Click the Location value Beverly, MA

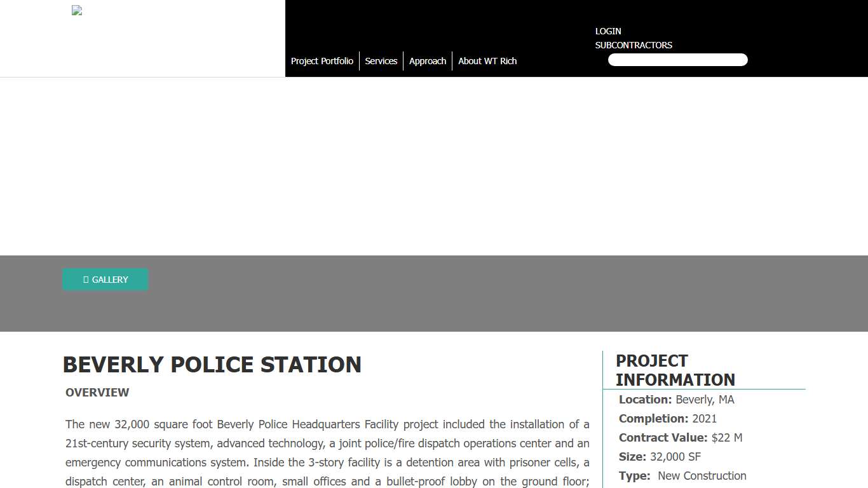click(706, 400)
